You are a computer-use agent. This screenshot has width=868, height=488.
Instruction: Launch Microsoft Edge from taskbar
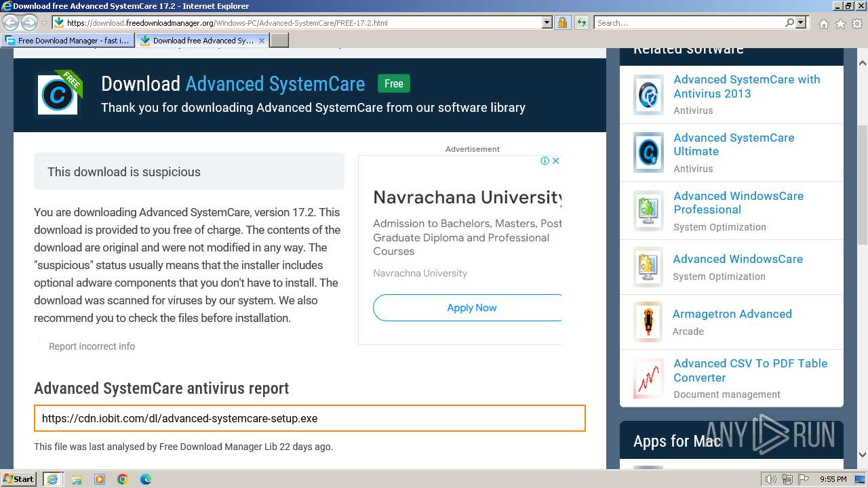[146, 479]
